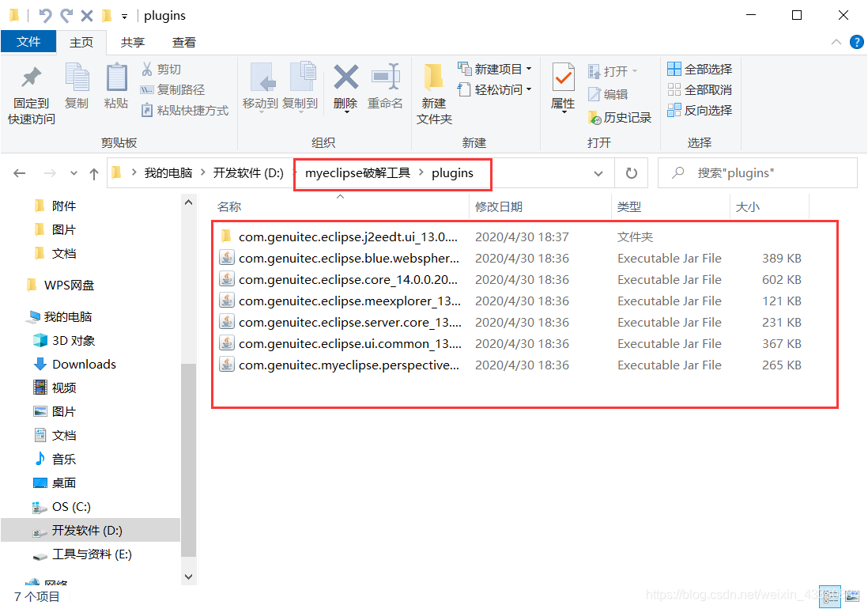Switch to the Home (主页) tab

[81, 42]
